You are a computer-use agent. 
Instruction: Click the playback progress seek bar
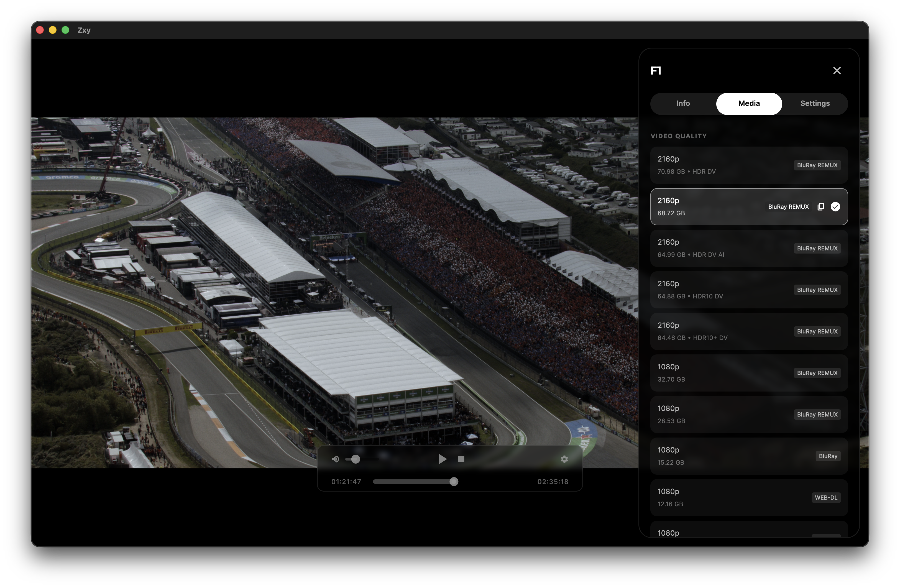click(x=414, y=481)
